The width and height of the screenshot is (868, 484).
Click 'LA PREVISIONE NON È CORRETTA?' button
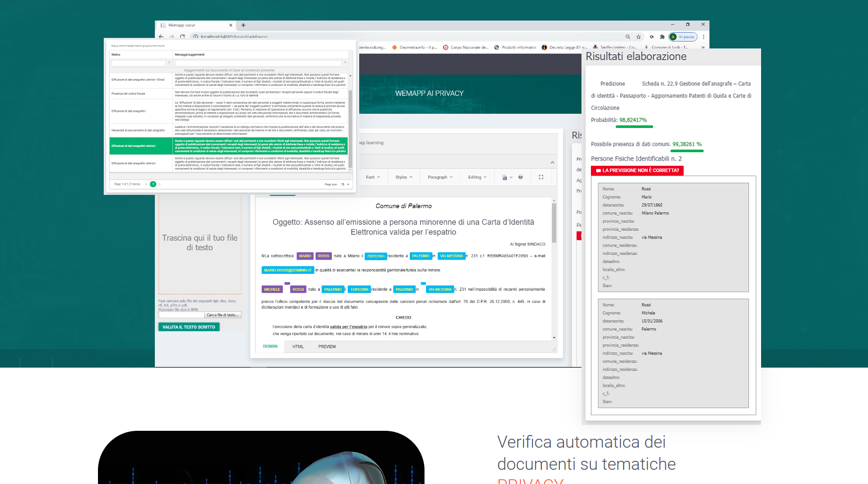click(637, 171)
